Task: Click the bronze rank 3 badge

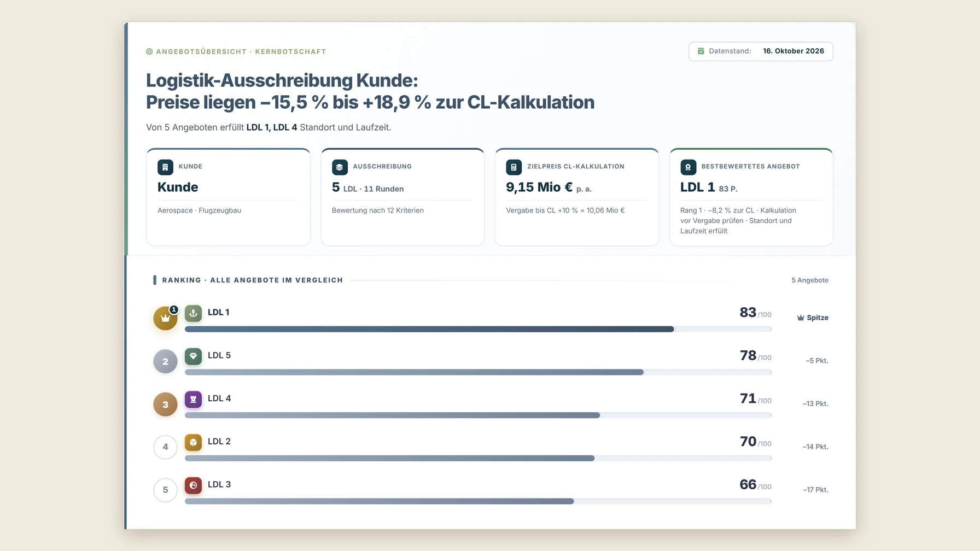Action: tap(165, 405)
